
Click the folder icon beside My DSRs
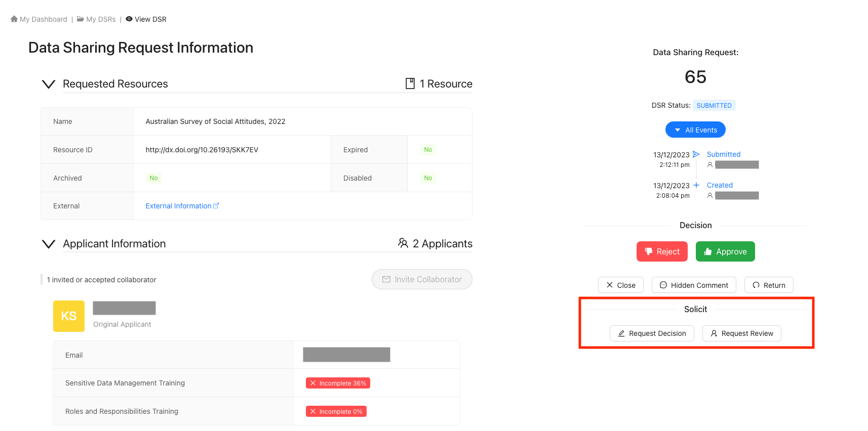tap(80, 19)
